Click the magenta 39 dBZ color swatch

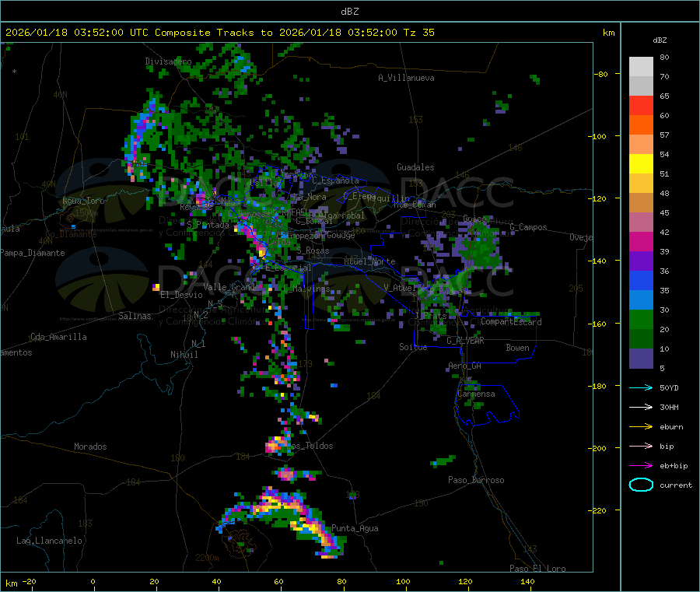click(641, 241)
